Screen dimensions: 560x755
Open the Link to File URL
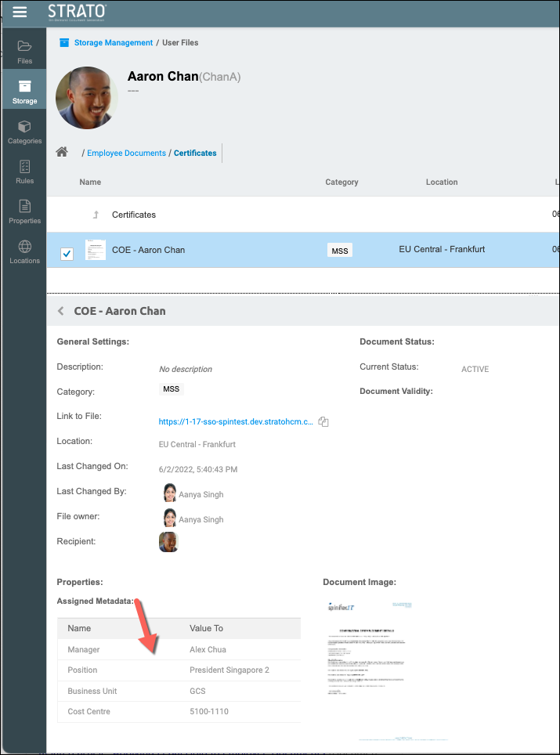(235, 421)
